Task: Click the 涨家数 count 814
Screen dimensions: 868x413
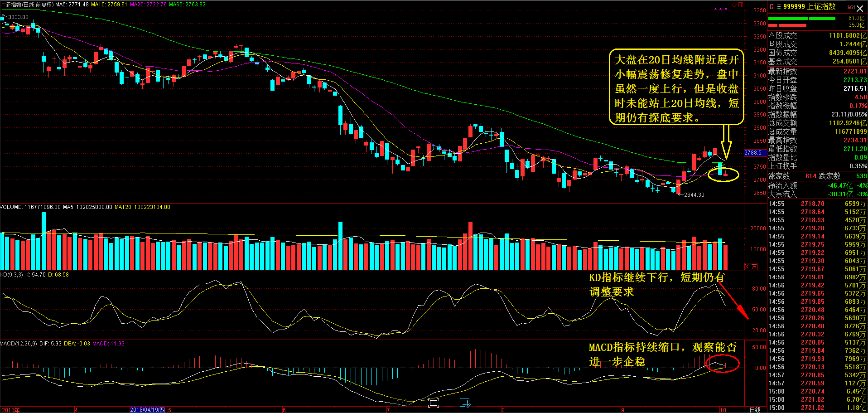Action: tap(811, 176)
